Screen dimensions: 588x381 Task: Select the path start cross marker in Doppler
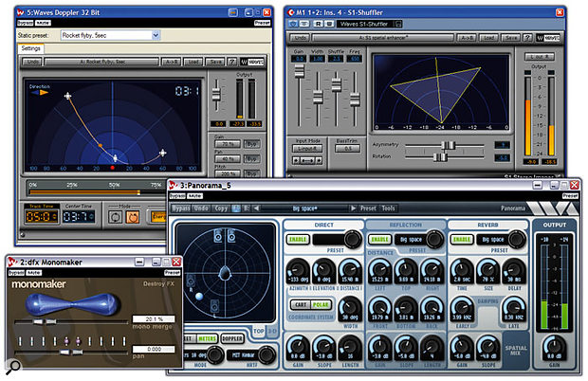(x=67, y=97)
